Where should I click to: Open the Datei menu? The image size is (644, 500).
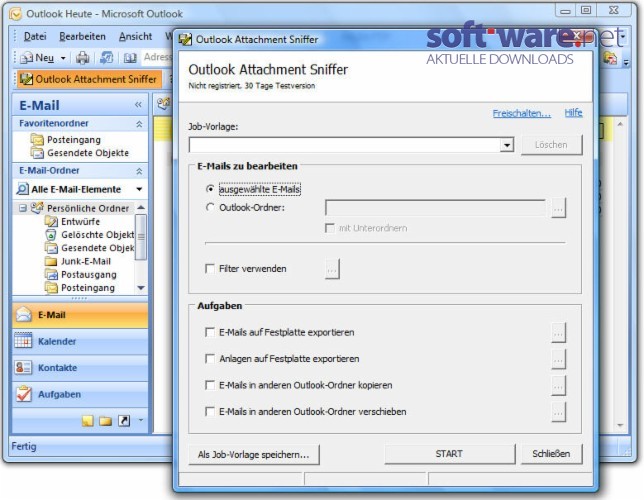pyautogui.click(x=35, y=37)
